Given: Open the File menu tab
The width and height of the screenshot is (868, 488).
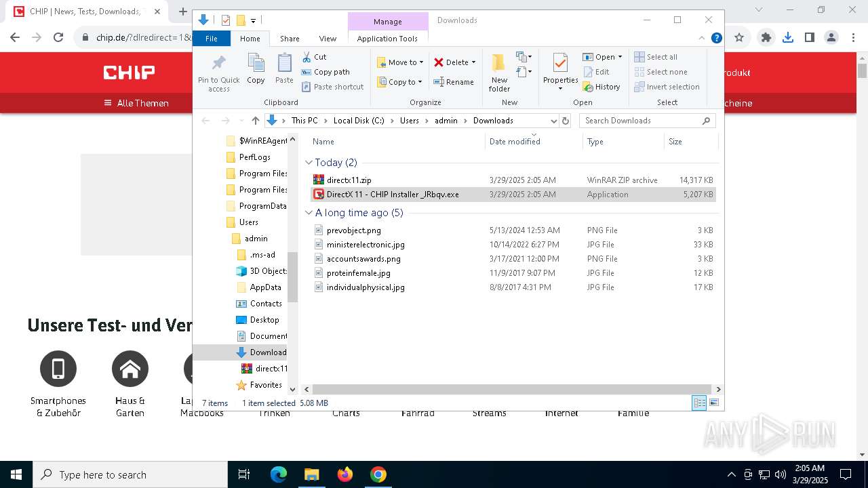Looking at the screenshot, I should tap(212, 39).
